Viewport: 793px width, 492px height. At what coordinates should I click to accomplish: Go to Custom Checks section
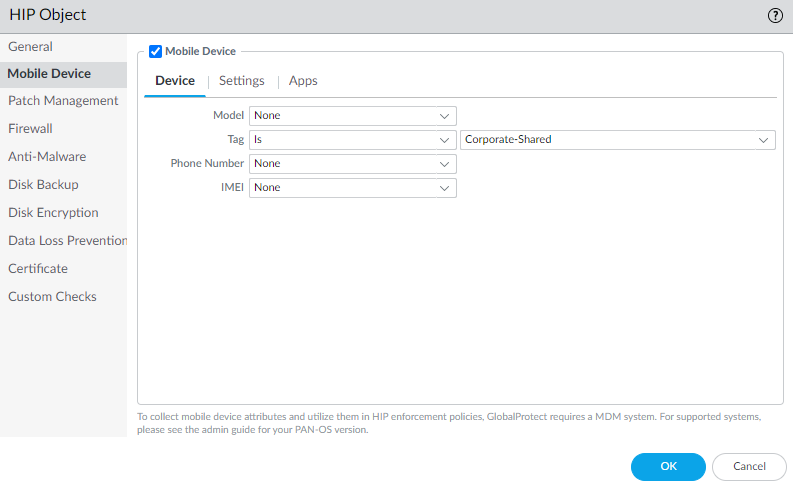click(x=52, y=297)
